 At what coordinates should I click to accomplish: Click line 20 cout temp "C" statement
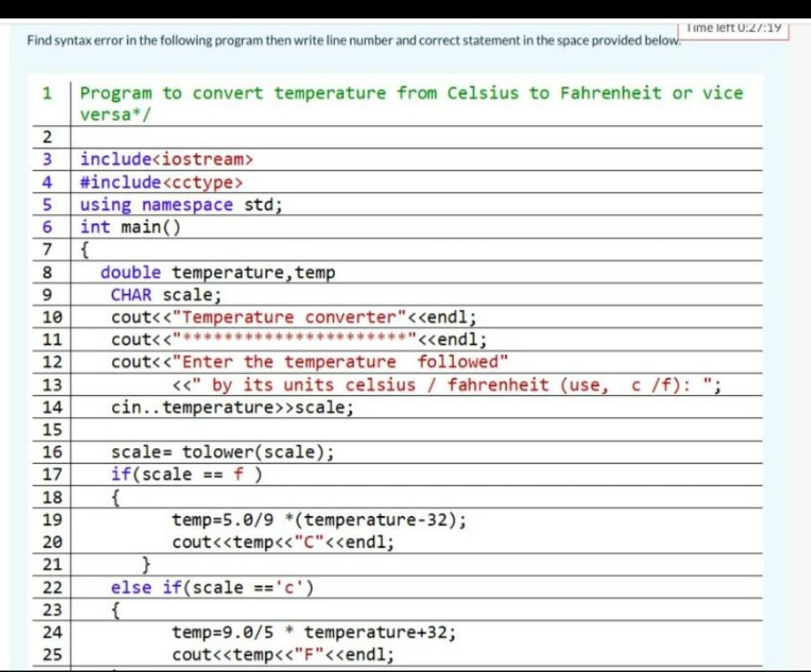pos(283,542)
